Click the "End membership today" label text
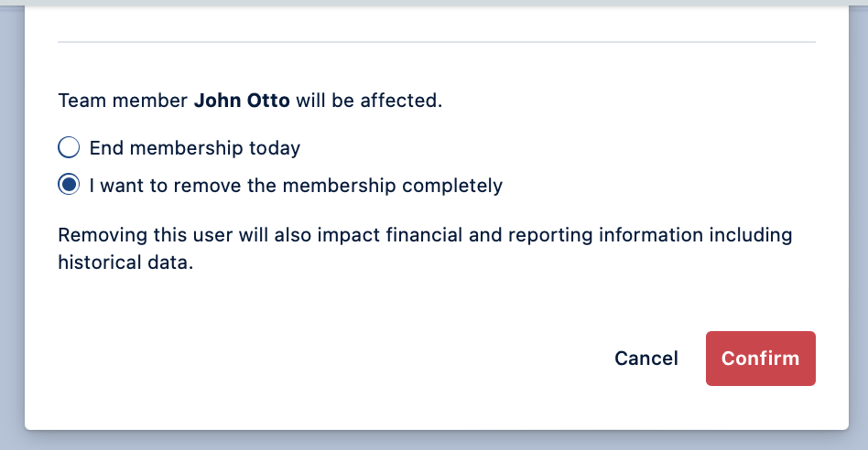 [194, 147]
